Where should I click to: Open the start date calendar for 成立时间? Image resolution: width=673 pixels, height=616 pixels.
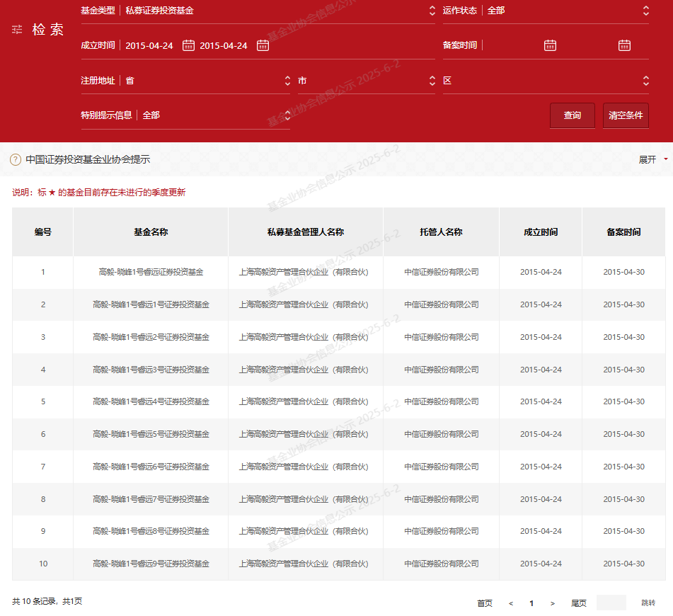188,45
